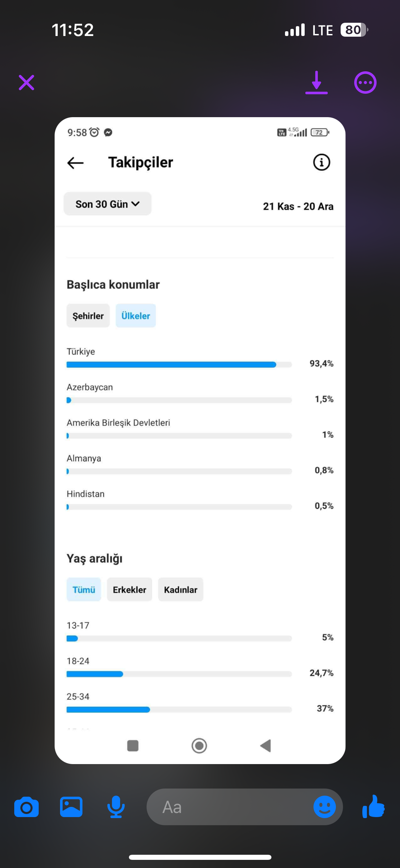The height and width of the screenshot is (868, 400).
Task: Tap the Android home circle button
Action: 199,746
